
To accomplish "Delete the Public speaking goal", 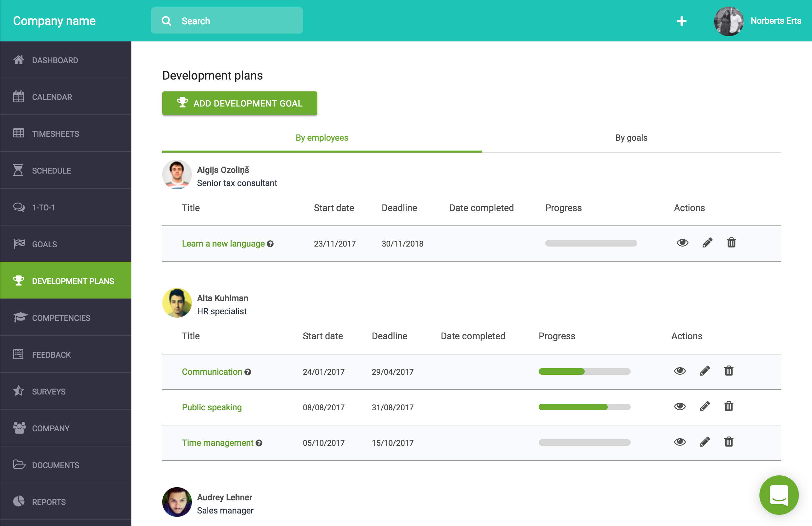I will [729, 406].
